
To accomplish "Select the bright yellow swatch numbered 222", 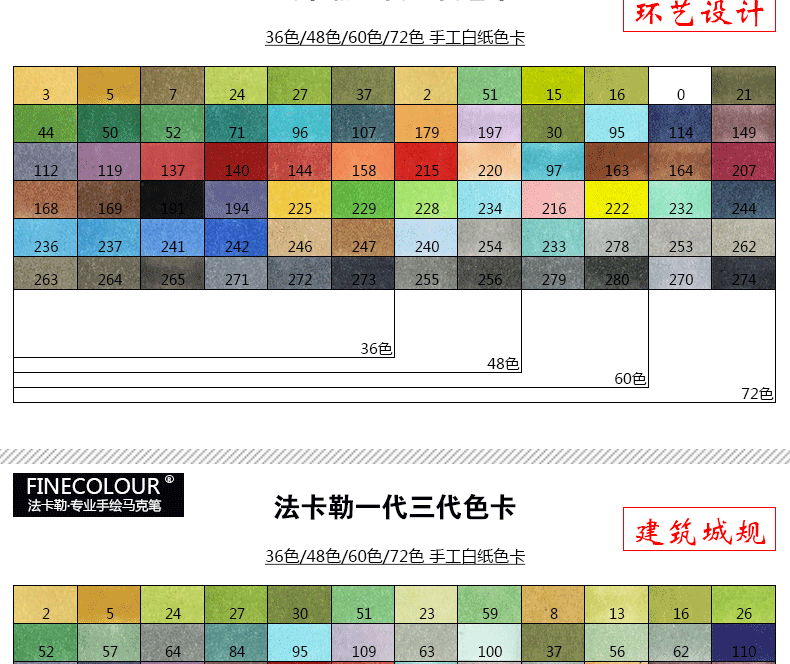I will pos(617,200).
